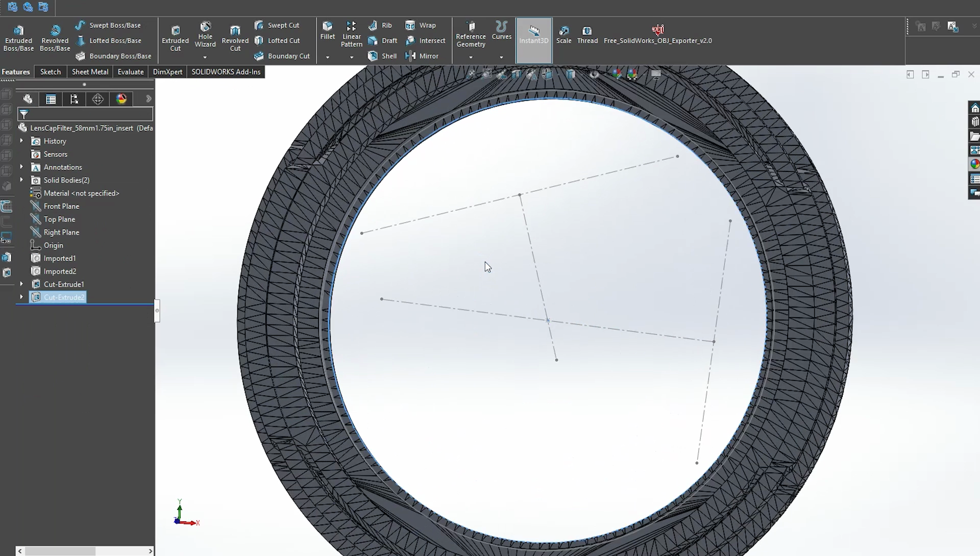Open the Hole Wizard tool
980x556 pixels.
pyautogui.click(x=205, y=34)
